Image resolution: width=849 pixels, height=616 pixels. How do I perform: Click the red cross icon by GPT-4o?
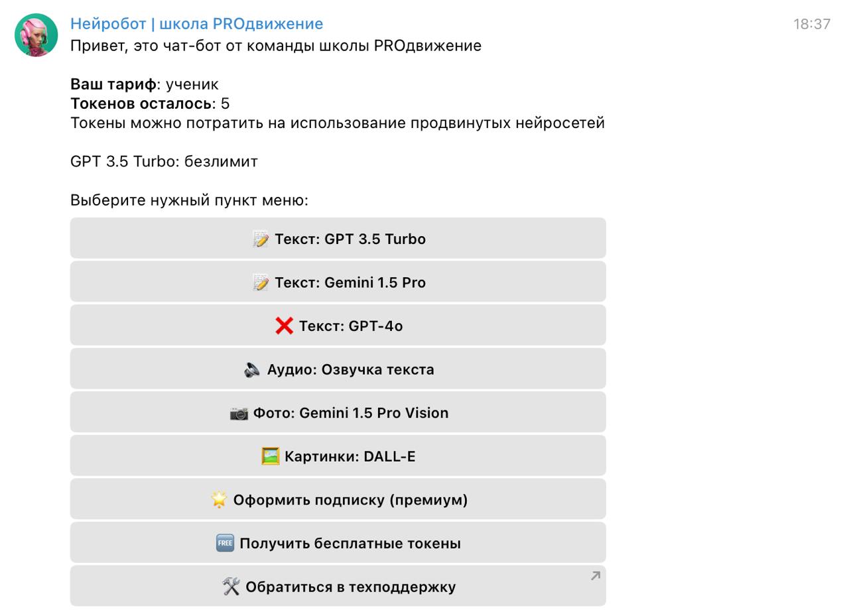pyautogui.click(x=284, y=326)
